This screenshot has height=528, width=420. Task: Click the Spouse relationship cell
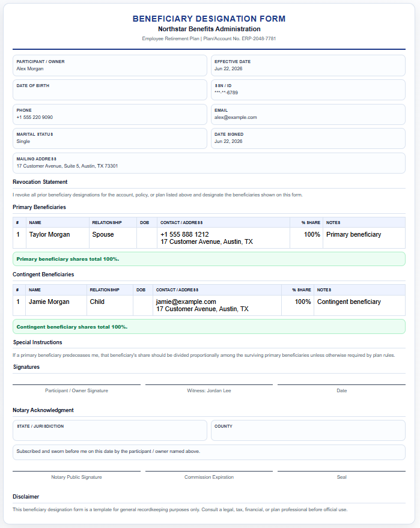113,238
